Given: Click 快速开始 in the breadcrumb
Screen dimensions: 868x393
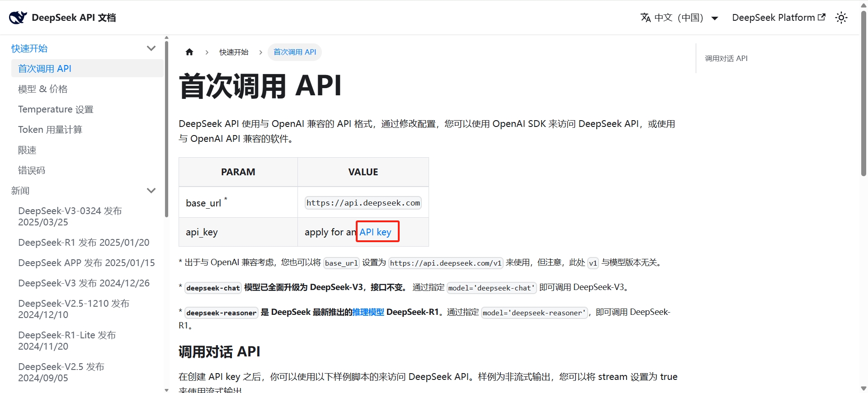Looking at the screenshot, I should tap(234, 52).
